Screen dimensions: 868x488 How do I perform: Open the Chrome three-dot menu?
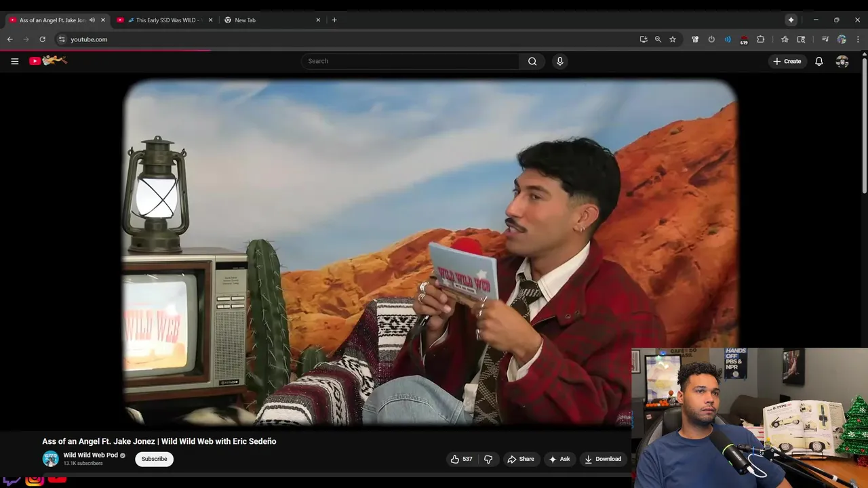point(858,39)
